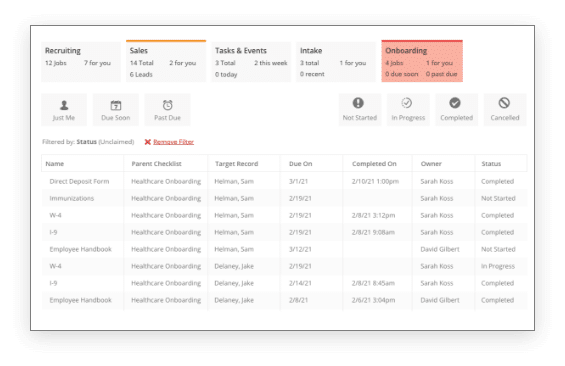Open the Tasks & Events tab
565x366 pixels.
point(251,61)
